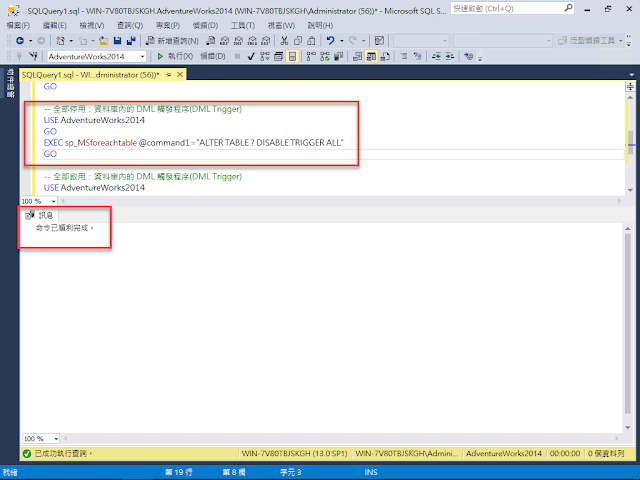Close the SQLQuery1.sql tab

180,75
